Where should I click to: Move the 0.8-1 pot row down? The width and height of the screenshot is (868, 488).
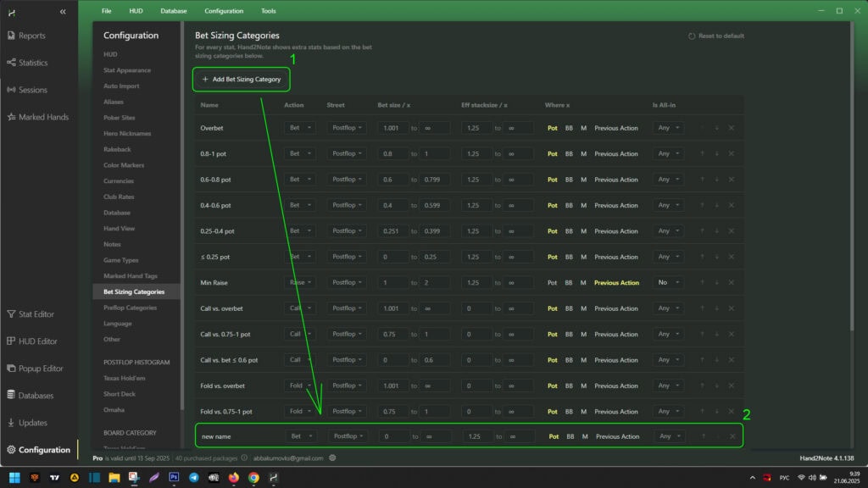(x=716, y=154)
